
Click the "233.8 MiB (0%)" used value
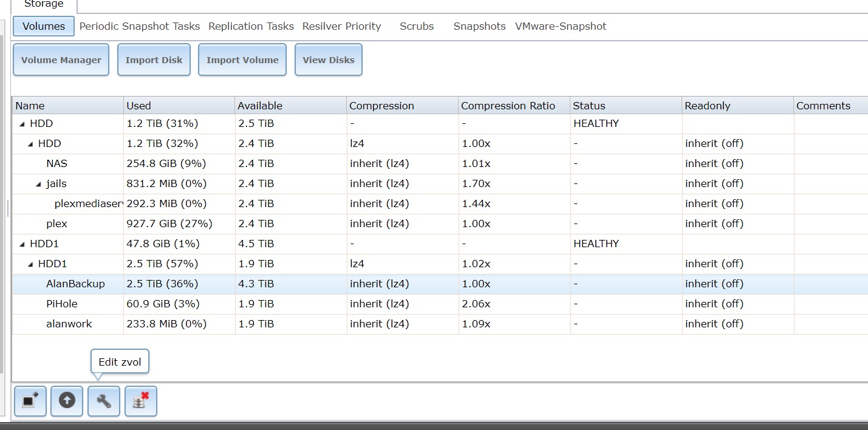(166, 324)
